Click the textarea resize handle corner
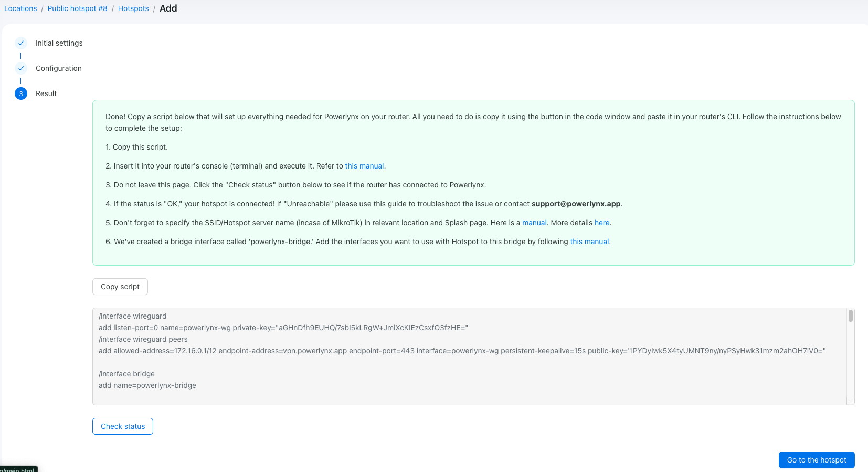Viewport: 868px width, 472px height. coord(851,402)
